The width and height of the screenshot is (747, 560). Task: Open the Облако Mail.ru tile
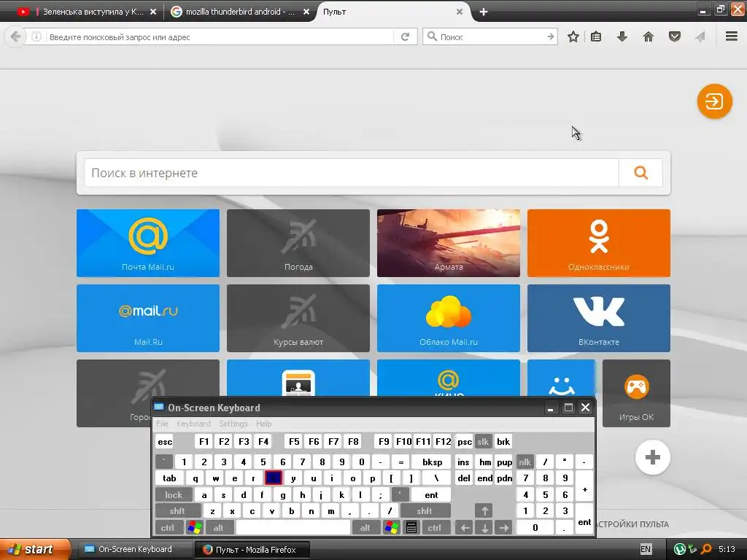click(x=449, y=318)
